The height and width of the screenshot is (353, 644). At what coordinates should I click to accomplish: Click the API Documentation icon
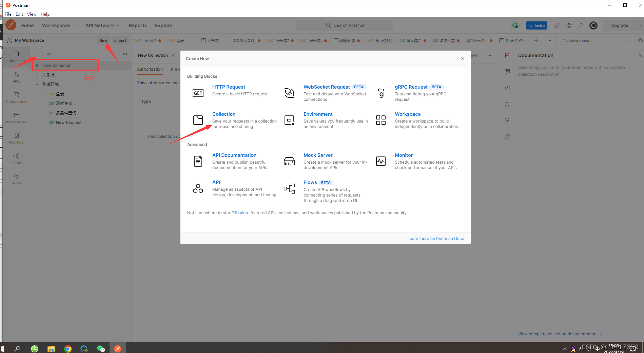click(x=198, y=161)
